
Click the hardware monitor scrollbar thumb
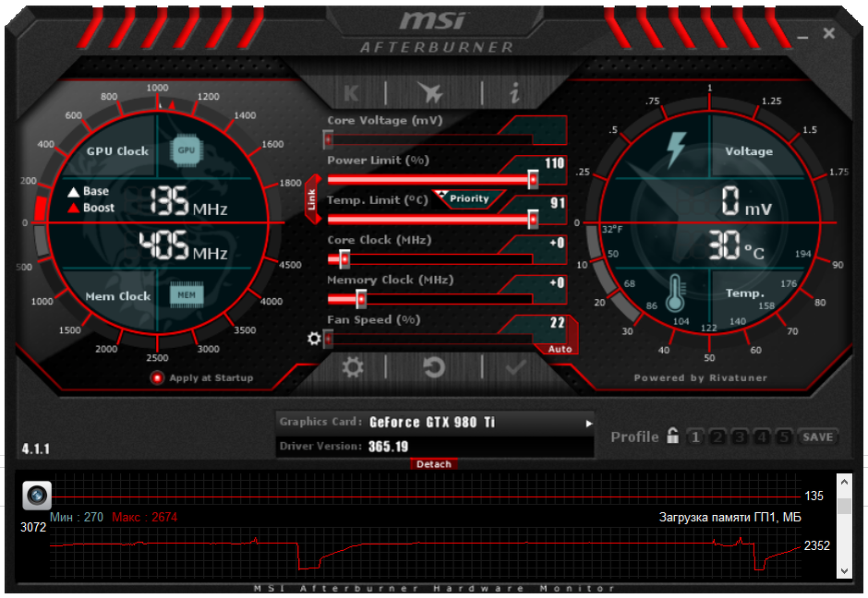(x=844, y=506)
